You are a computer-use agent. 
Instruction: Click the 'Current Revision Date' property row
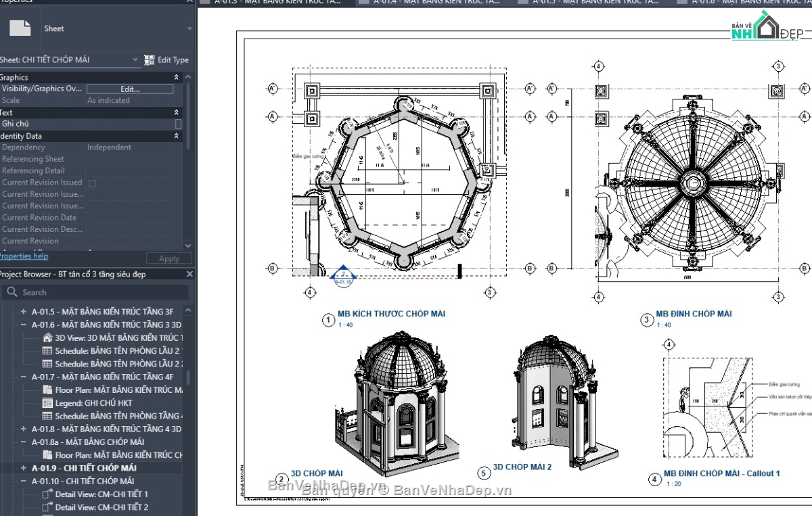91,218
